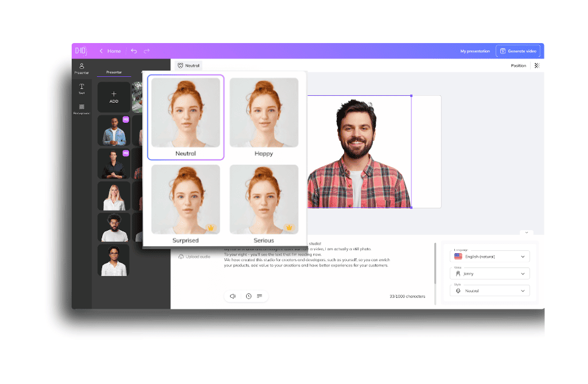
Task: Open the Style dropdown showing Neutral
Action: point(490,291)
